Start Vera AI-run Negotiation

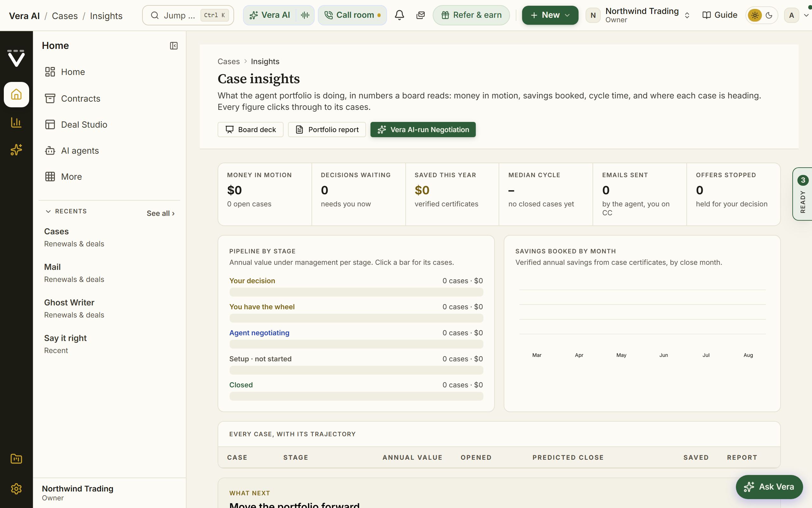point(423,130)
